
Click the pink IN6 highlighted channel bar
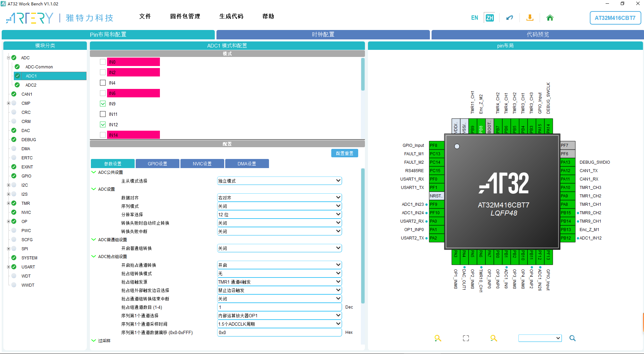(x=134, y=93)
